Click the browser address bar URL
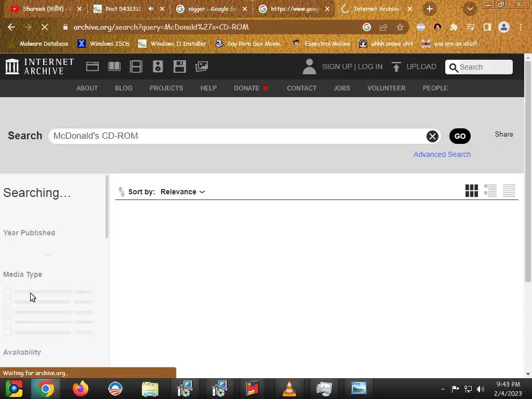The width and height of the screenshot is (532, 399). (161, 27)
